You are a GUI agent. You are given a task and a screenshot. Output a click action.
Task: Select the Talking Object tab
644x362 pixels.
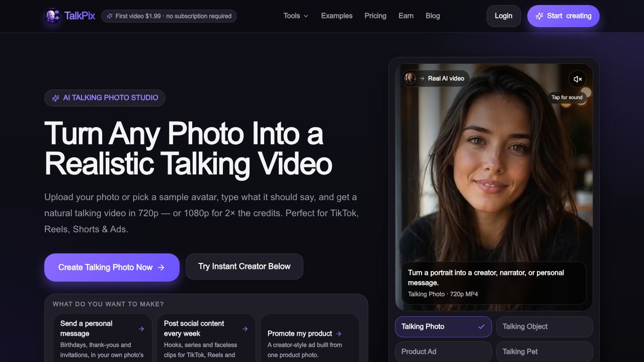544,327
